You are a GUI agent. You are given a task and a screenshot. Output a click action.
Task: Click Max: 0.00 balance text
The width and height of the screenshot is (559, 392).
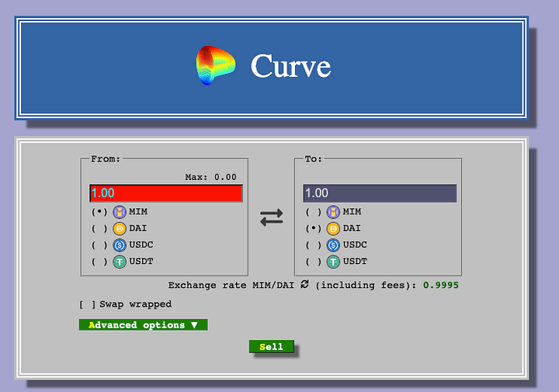pos(210,177)
